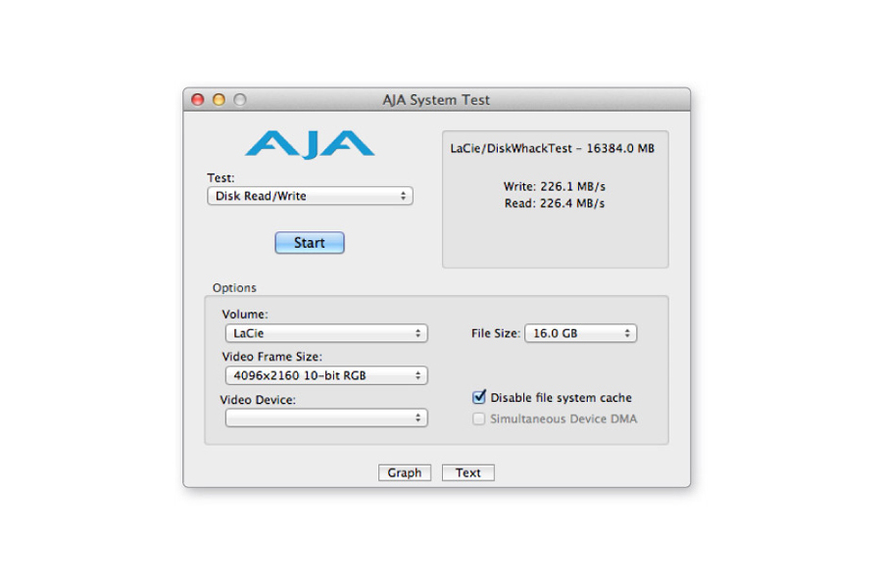Click the Test: label

(x=220, y=177)
